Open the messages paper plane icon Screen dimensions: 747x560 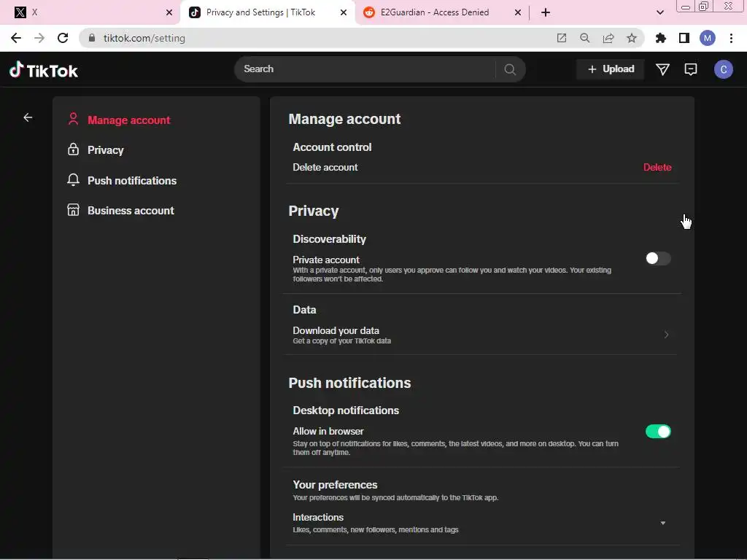pyautogui.click(x=662, y=69)
